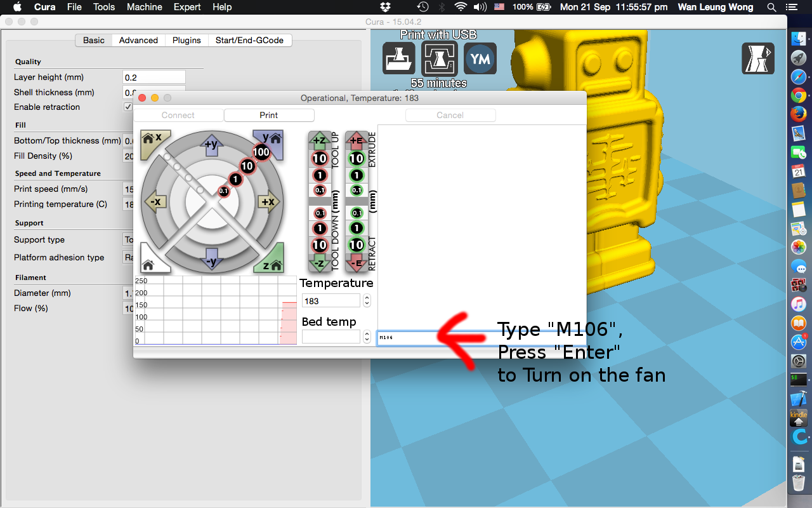Viewport: 812px width, 508px height.
Task: Select 100 mm jog distance circle
Action: [x=261, y=152]
